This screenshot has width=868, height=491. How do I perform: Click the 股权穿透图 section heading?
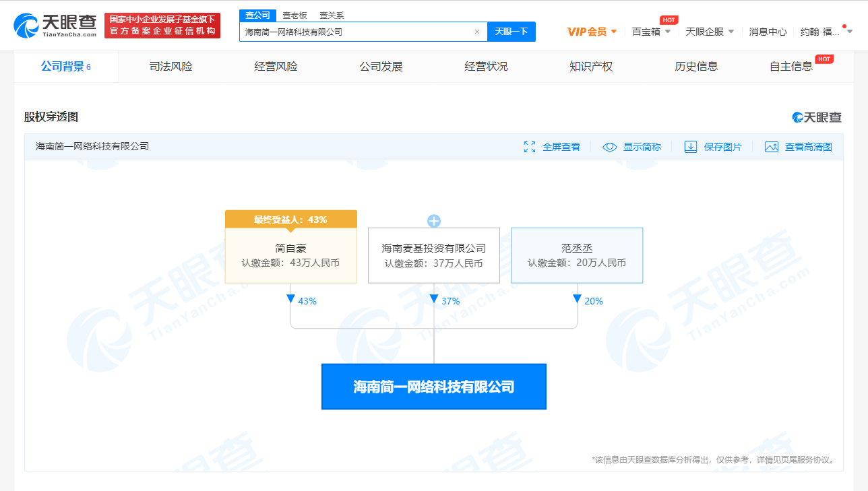[51, 117]
